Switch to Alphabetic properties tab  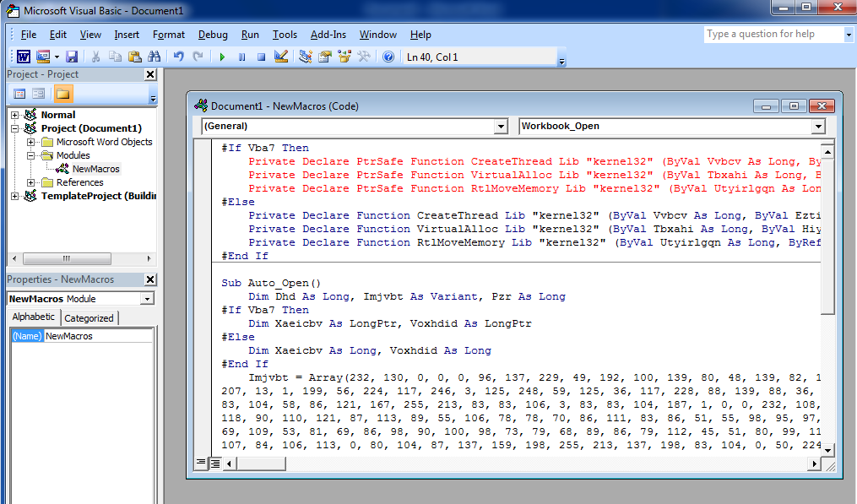pos(33,317)
